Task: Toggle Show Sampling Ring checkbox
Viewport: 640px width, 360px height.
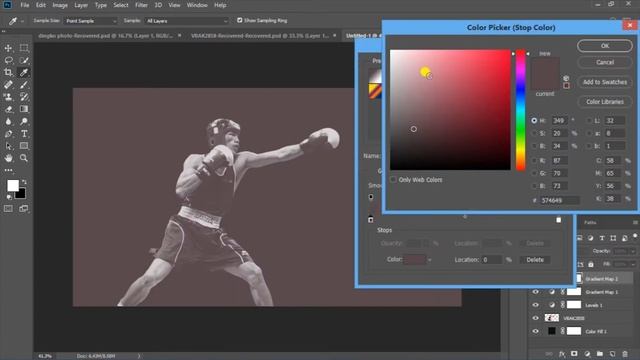Action: tap(240, 20)
